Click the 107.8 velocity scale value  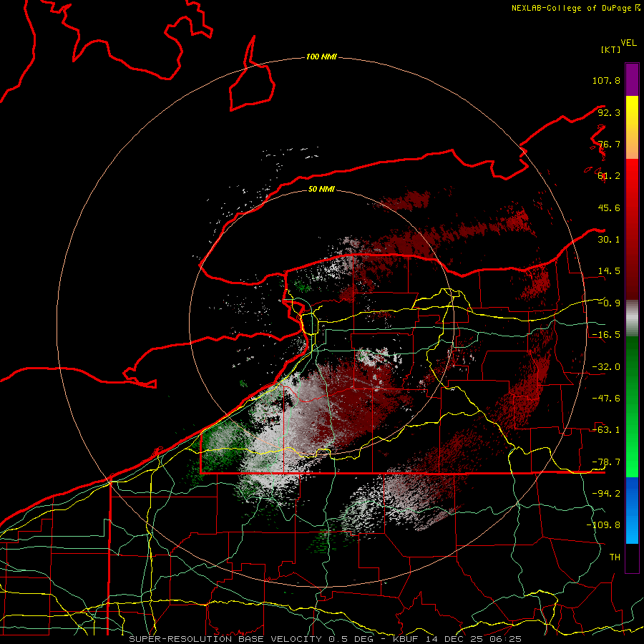[606, 80]
